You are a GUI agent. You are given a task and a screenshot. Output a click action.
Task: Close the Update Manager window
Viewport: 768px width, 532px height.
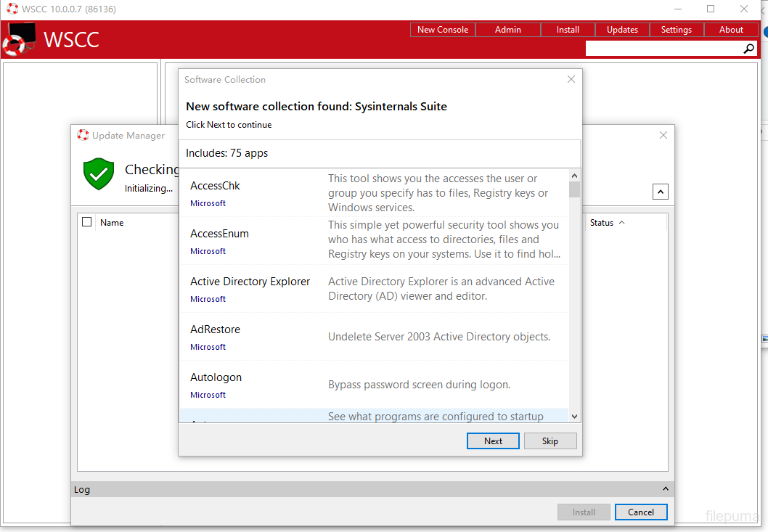[663, 135]
